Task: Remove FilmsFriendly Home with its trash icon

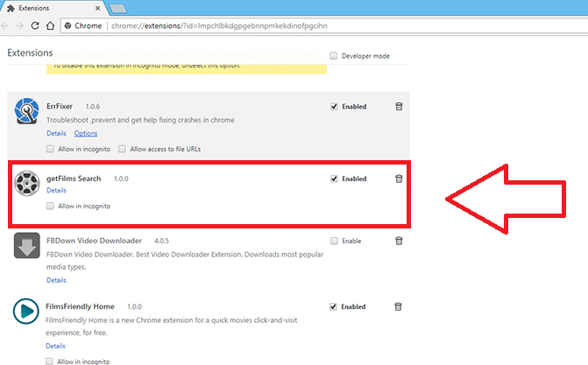Action: 398,306
